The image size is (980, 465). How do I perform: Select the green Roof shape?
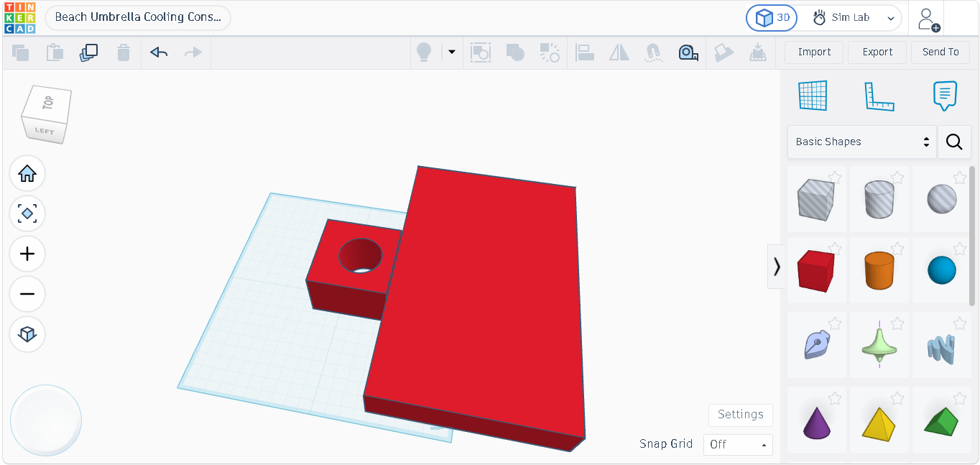941,421
